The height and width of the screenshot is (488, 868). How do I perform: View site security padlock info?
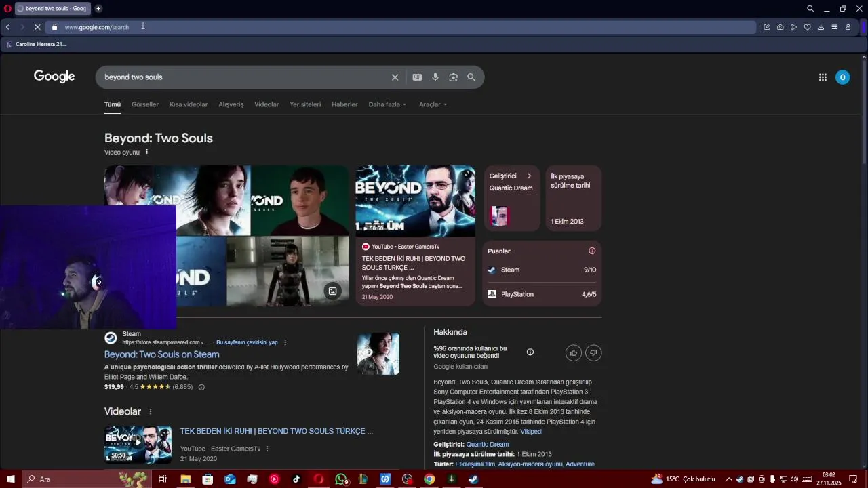(55, 27)
